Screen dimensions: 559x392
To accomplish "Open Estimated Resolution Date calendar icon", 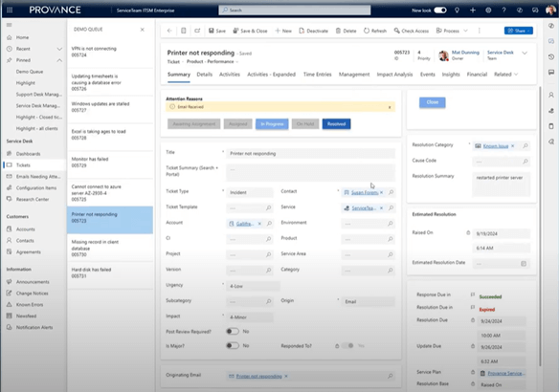I will tap(524, 264).
